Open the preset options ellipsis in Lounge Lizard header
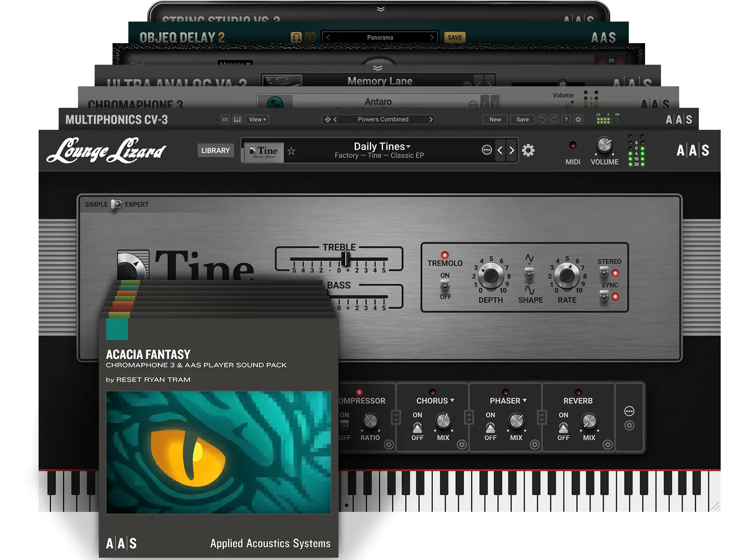The image size is (756, 560). pos(487,150)
